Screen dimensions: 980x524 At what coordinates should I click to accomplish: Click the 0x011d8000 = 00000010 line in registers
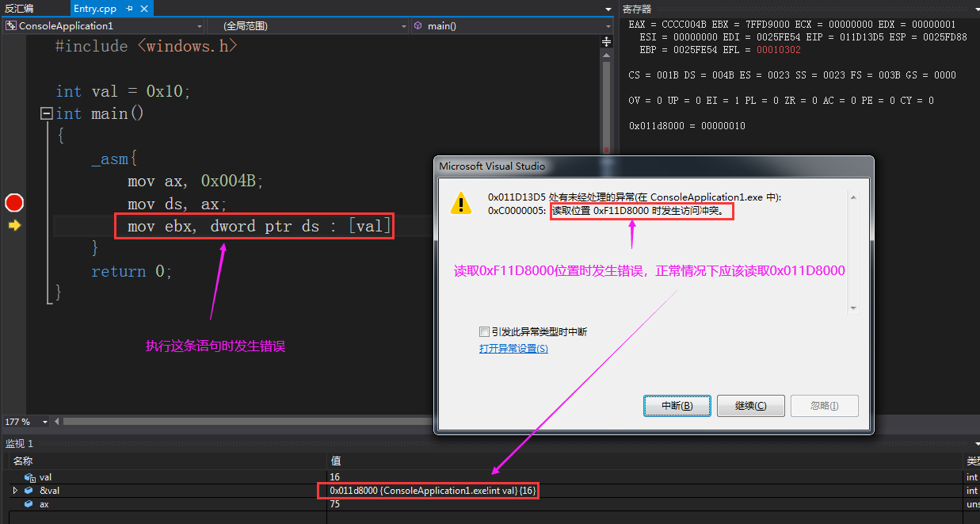click(687, 126)
